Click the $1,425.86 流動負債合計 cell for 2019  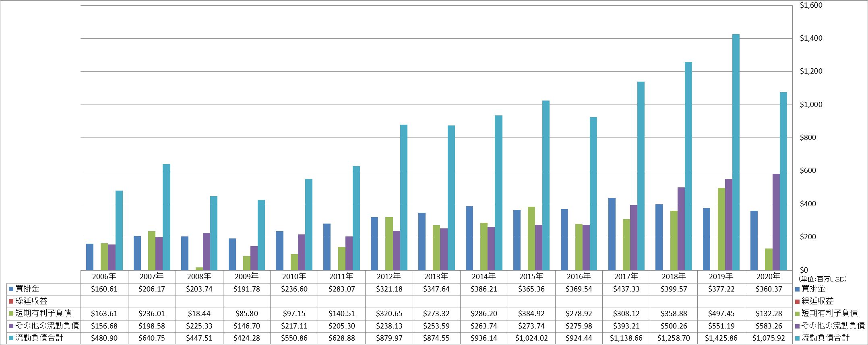(x=721, y=338)
